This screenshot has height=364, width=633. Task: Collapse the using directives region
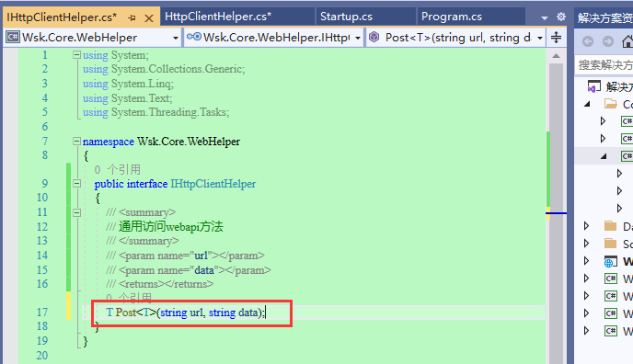(76, 55)
